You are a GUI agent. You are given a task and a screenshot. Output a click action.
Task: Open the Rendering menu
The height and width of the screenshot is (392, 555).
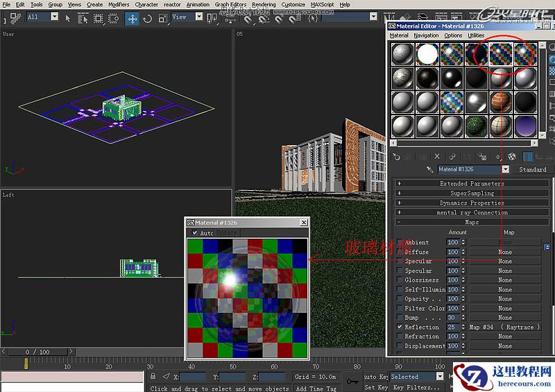click(x=264, y=4)
